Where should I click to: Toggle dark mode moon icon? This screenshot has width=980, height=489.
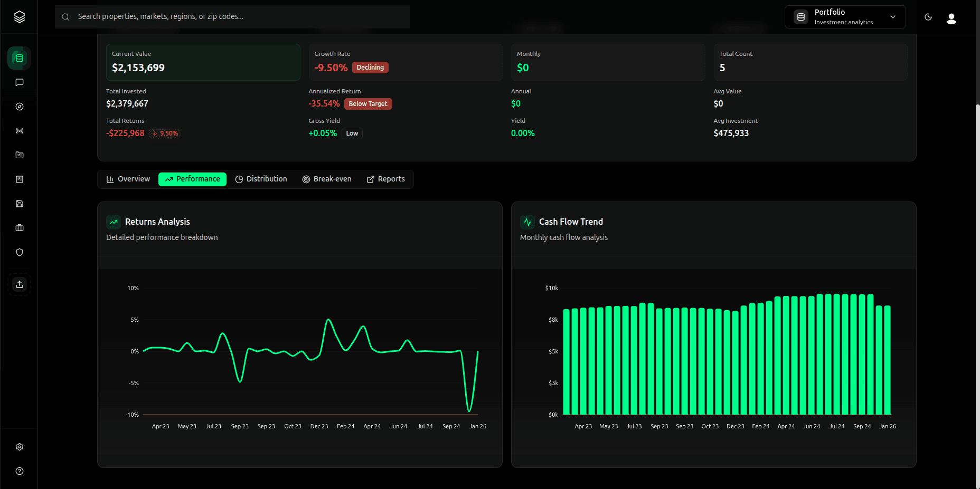[928, 17]
